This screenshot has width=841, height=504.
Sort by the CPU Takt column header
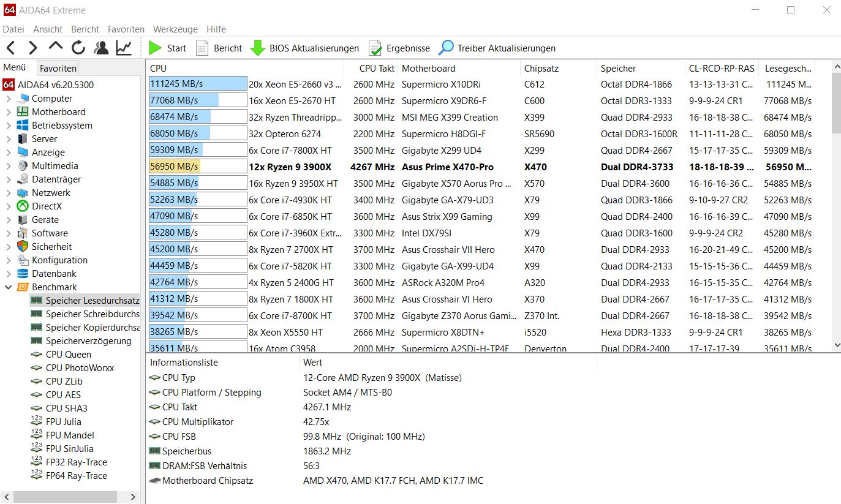tap(371, 68)
